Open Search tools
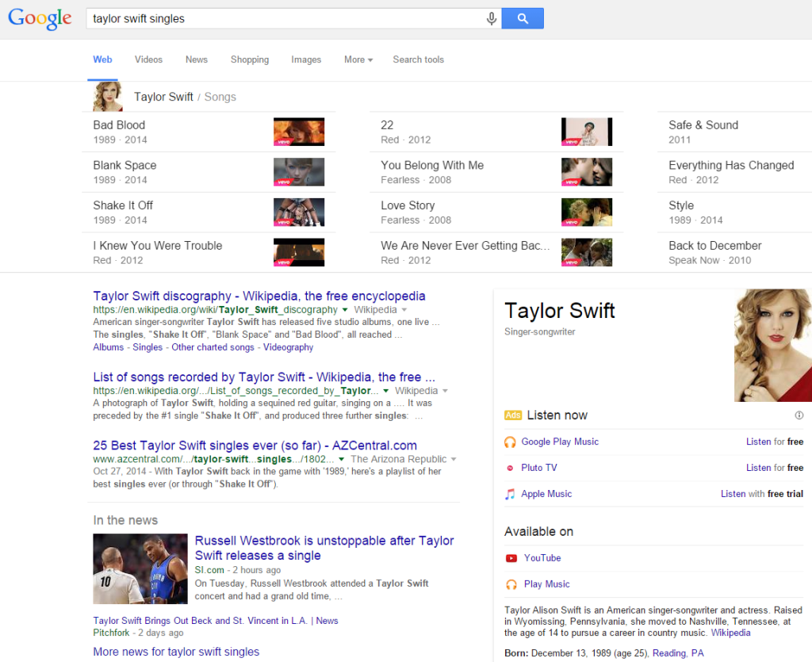Viewport: 812px width, 662px height. coord(419,59)
